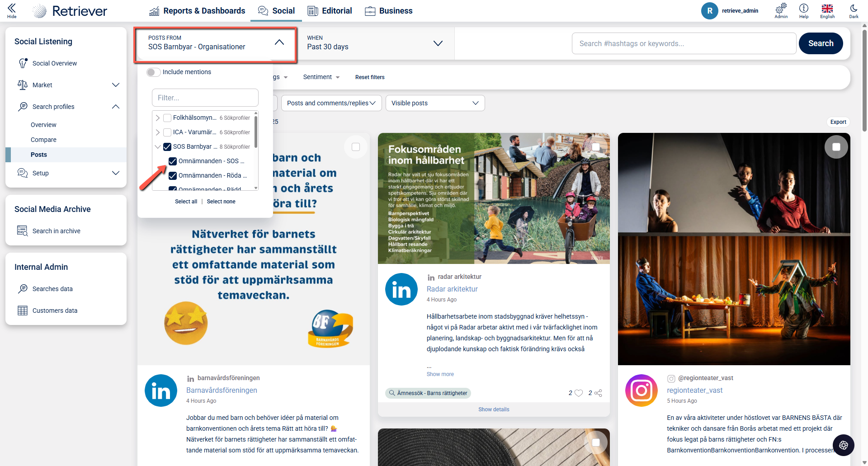
Task: Click the share icon on Radar arkitektur post
Action: click(x=598, y=393)
